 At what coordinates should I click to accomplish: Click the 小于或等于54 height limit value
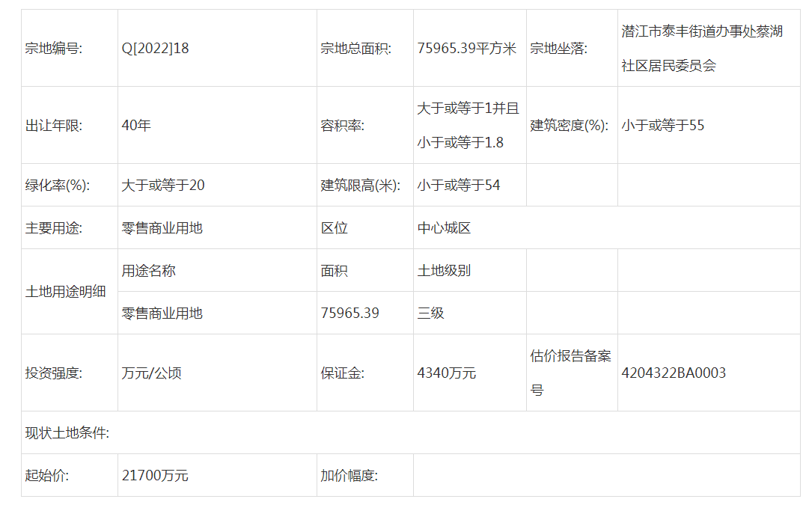tap(458, 186)
